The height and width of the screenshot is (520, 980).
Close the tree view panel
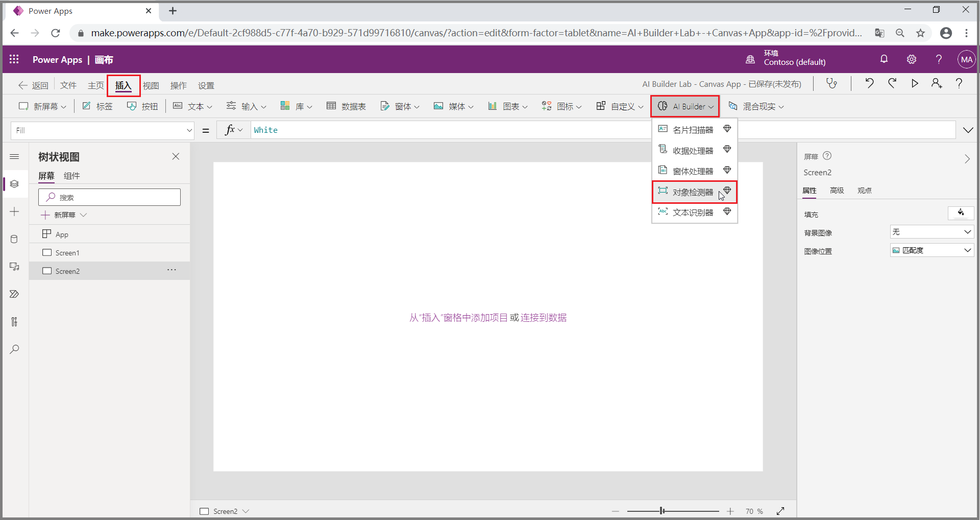(176, 156)
